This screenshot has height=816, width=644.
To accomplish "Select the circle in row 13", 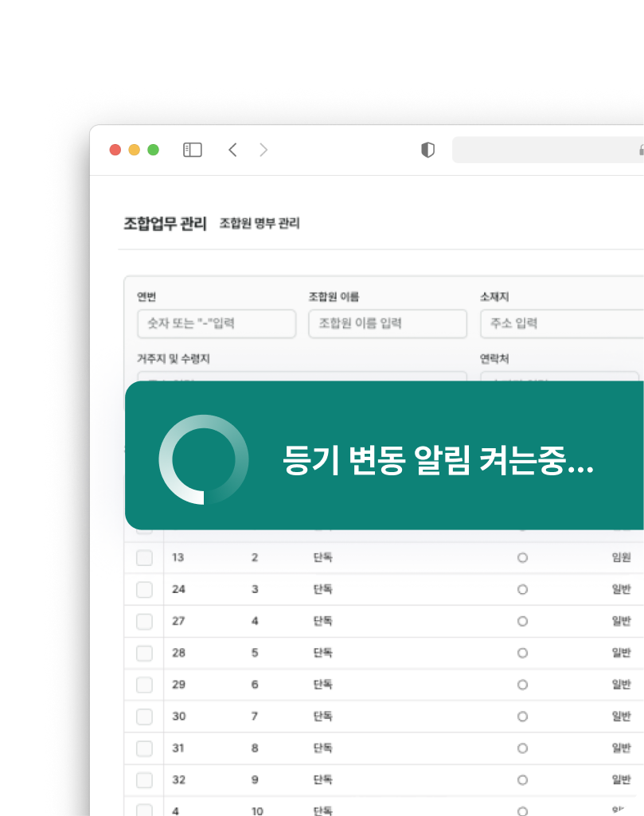I will (522, 558).
